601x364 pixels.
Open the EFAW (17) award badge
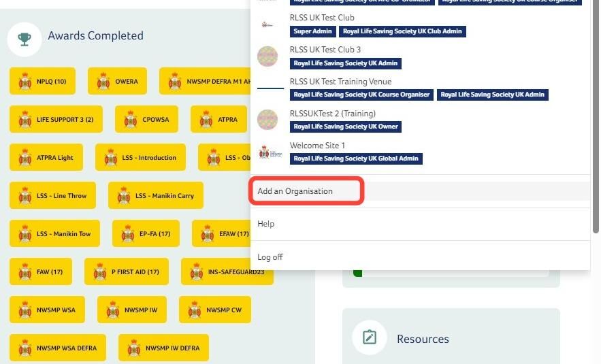[221, 233]
